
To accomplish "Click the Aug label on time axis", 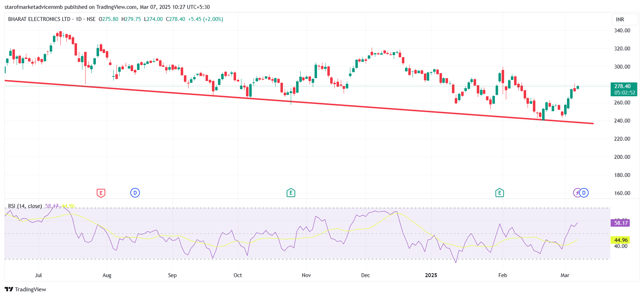I will (107, 275).
